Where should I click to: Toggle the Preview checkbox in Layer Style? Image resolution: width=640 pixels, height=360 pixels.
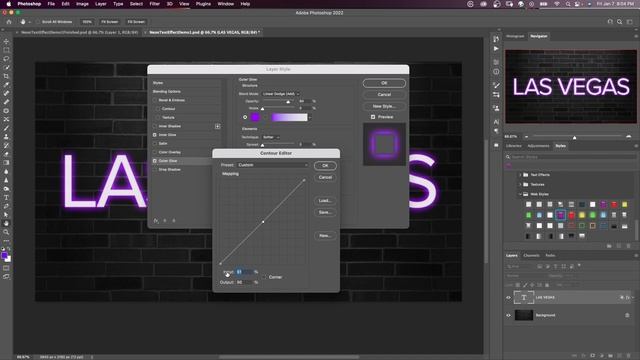(x=373, y=117)
